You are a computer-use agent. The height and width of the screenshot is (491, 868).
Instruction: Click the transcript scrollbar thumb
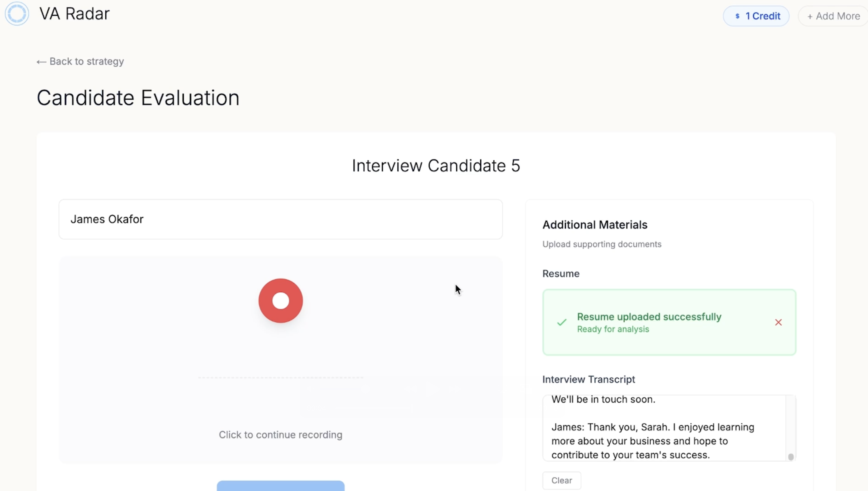[791, 457]
